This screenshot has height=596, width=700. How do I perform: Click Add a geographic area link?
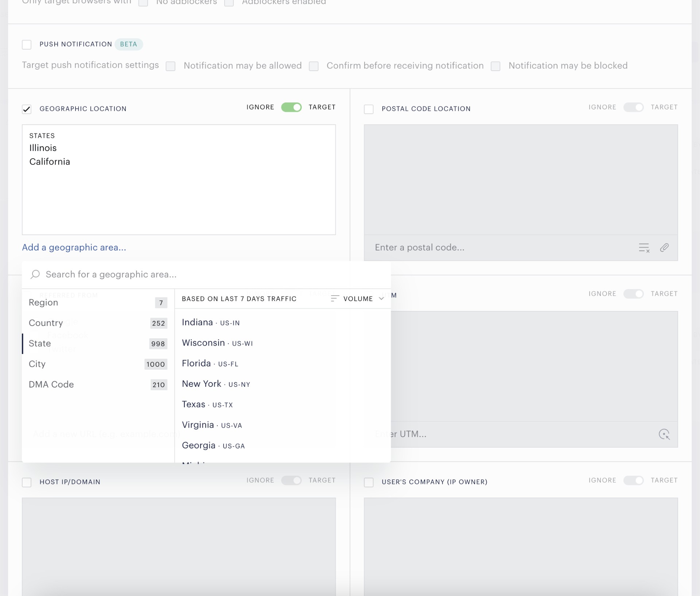[74, 248]
